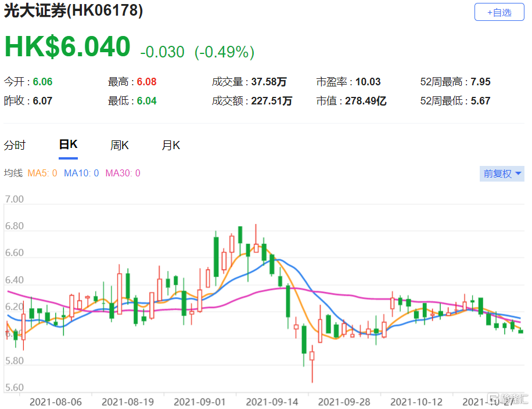
Task: Click previous close value 6.07
Action: point(43,100)
